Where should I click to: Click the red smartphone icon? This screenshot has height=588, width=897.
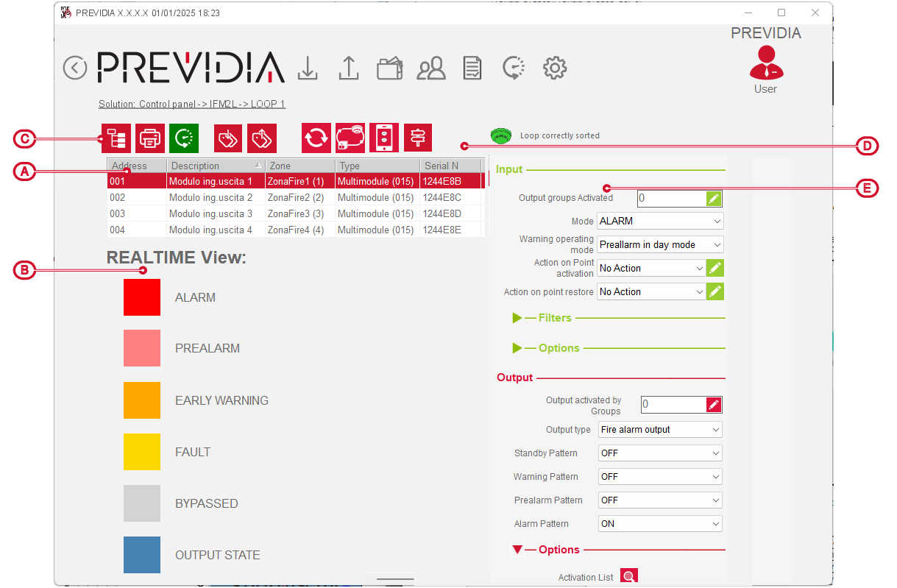pyautogui.click(x=383, y=138)
